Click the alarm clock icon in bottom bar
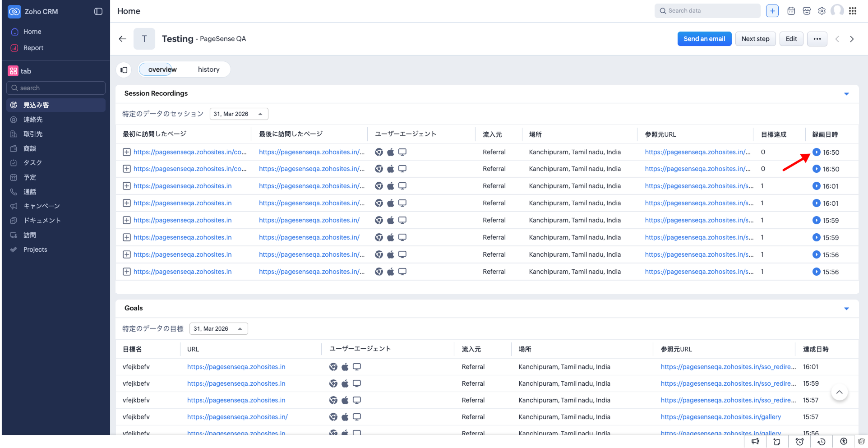 point(799,442)
